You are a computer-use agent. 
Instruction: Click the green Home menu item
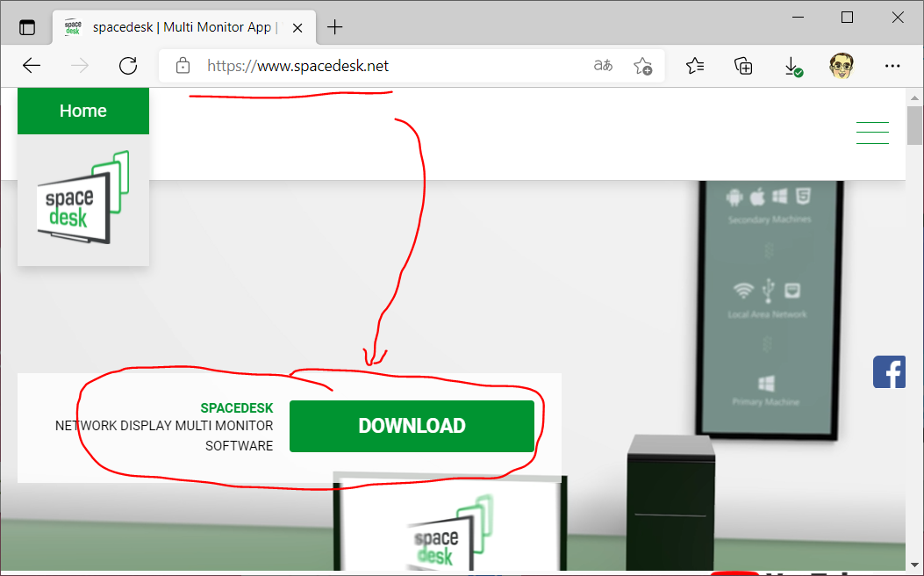(83, 111)
